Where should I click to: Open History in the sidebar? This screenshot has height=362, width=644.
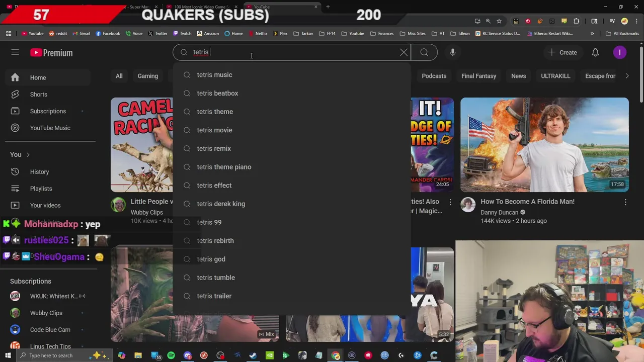48,172
